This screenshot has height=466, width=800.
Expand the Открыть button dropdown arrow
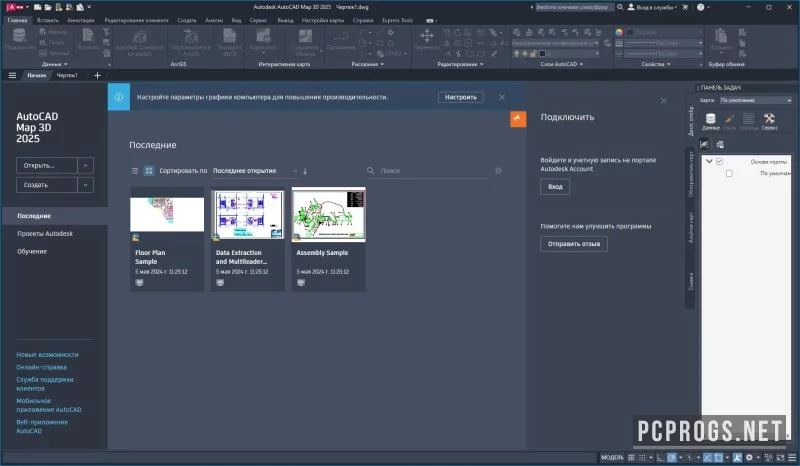(85, 165)
